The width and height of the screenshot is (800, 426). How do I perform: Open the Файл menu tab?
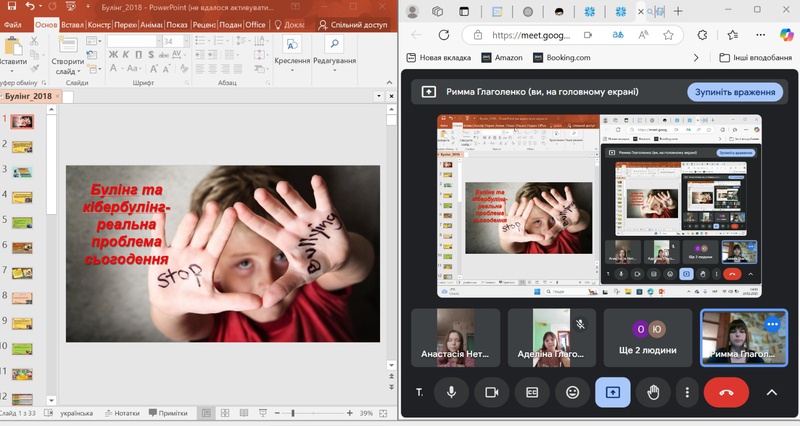[14, 23]
